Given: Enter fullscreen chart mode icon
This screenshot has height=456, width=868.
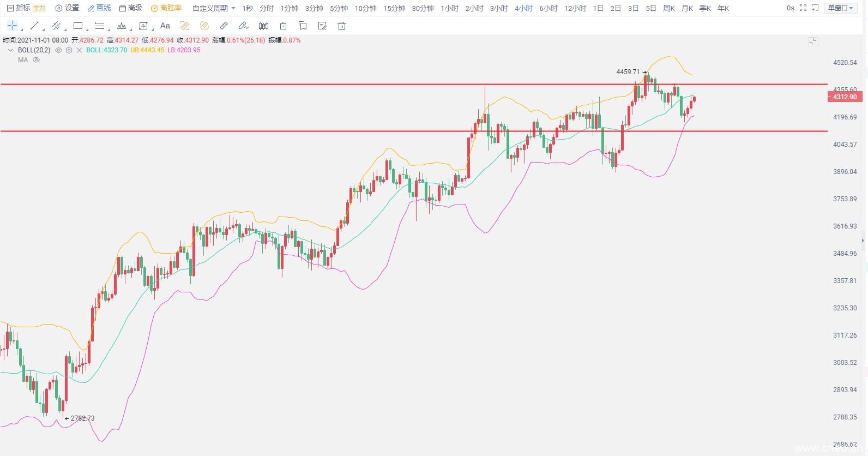Looking at the screenshot, I should (x=803, y=8).
